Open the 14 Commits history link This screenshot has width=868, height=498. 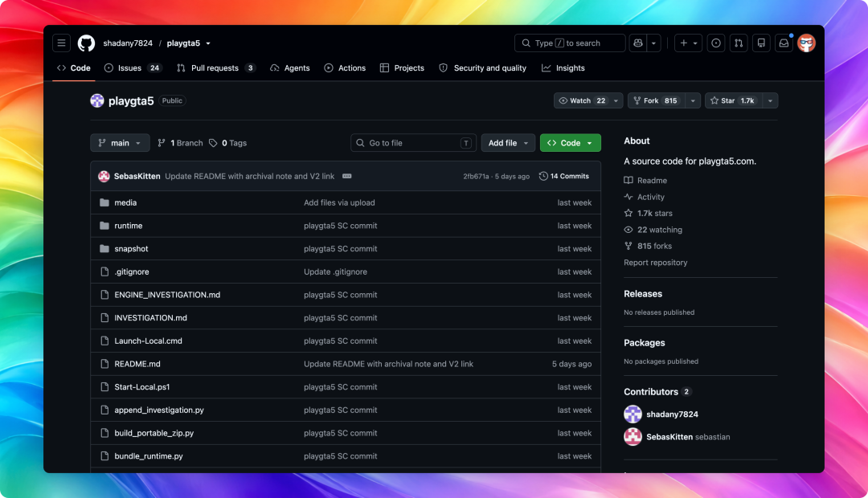pos(563,176)
